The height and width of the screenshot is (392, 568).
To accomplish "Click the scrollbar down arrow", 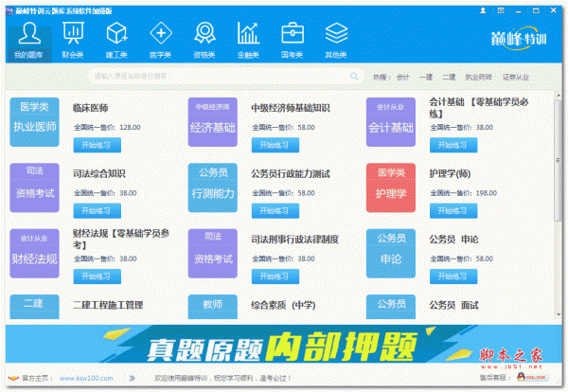I will click(558, 314).
